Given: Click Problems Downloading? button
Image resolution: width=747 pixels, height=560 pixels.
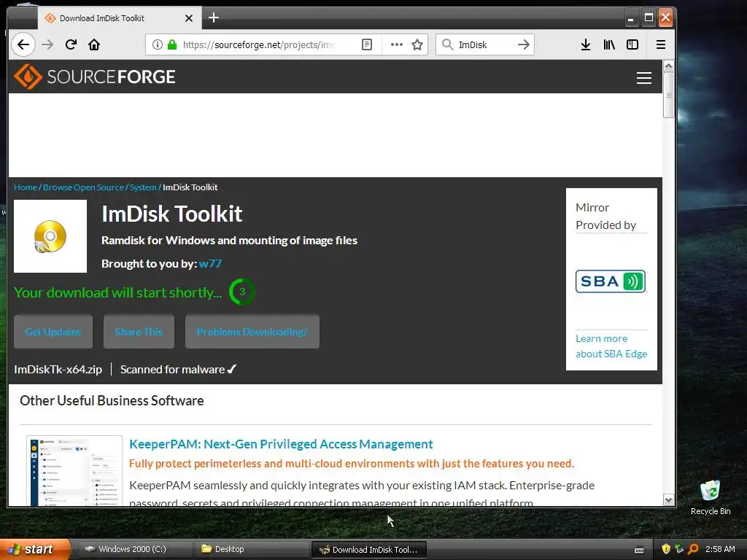Looking at the screenshot, I should point(252,332).
